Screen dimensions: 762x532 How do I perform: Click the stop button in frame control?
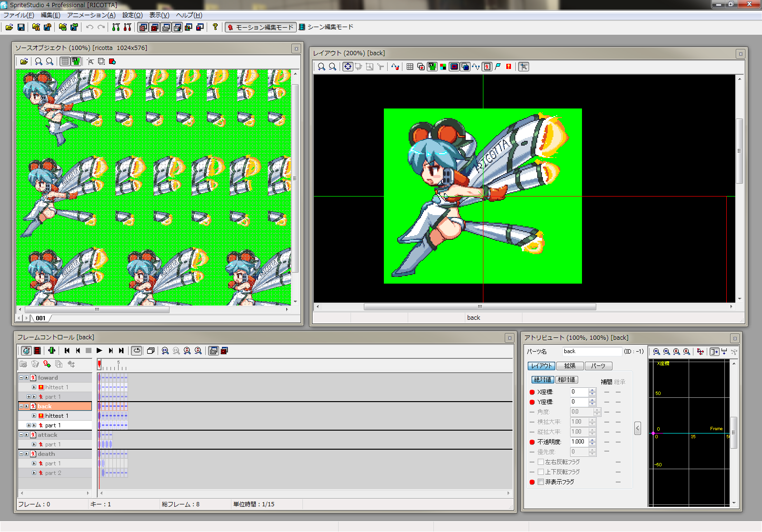(89, 351)
